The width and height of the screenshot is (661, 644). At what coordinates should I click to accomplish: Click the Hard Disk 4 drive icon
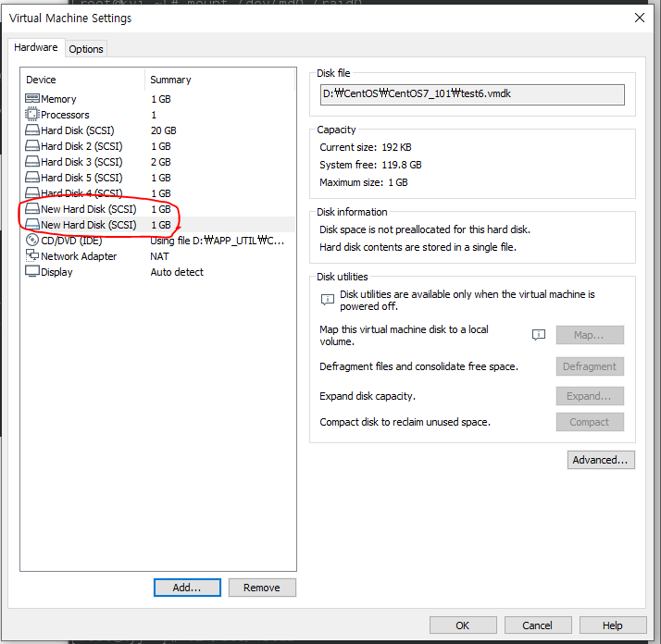click(x=32, y=192)
